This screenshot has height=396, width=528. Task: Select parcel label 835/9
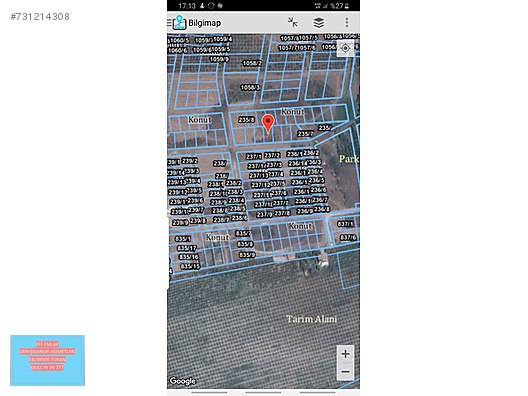(247, 255)
